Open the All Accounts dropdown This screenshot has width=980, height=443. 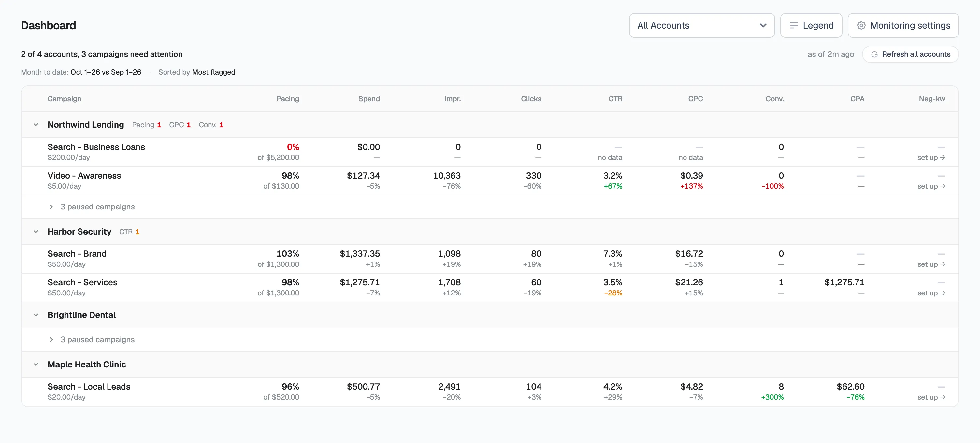(x=701, y=25)
